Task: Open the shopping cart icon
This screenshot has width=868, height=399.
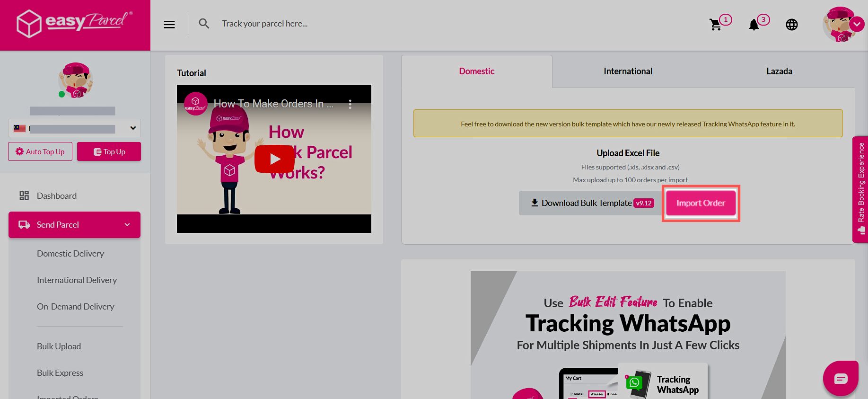Action: click(x=716, y=25)
